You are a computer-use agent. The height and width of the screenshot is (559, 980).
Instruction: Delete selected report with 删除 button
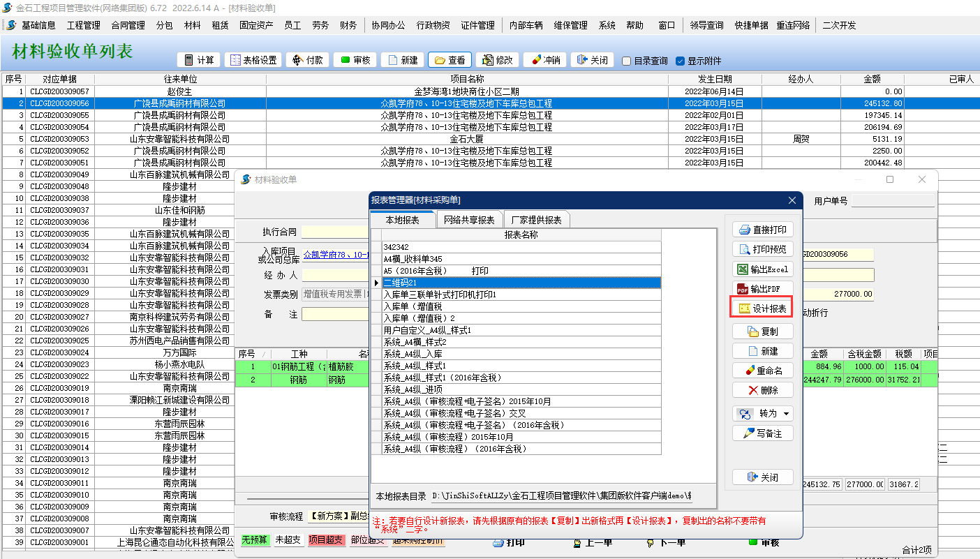pyautogui.click(x=762, y=390)
